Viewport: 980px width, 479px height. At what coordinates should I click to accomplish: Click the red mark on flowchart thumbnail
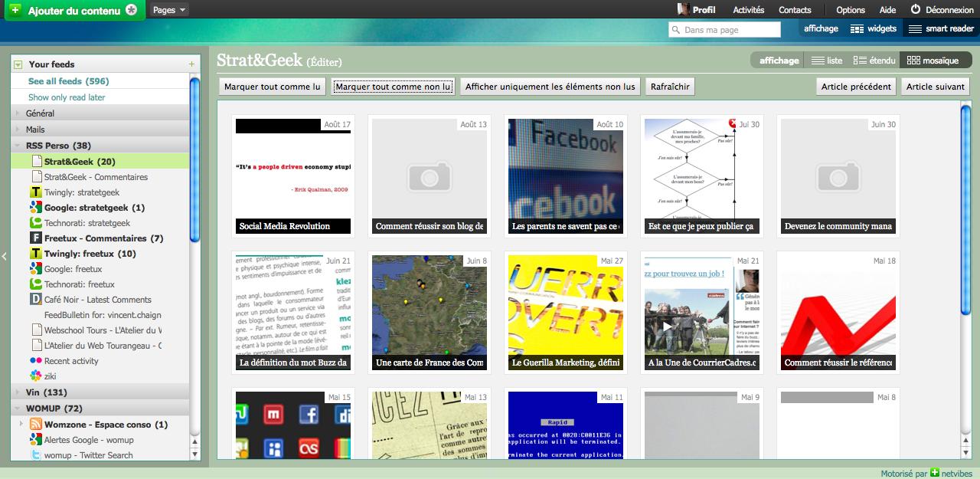[x=733, y=123]
